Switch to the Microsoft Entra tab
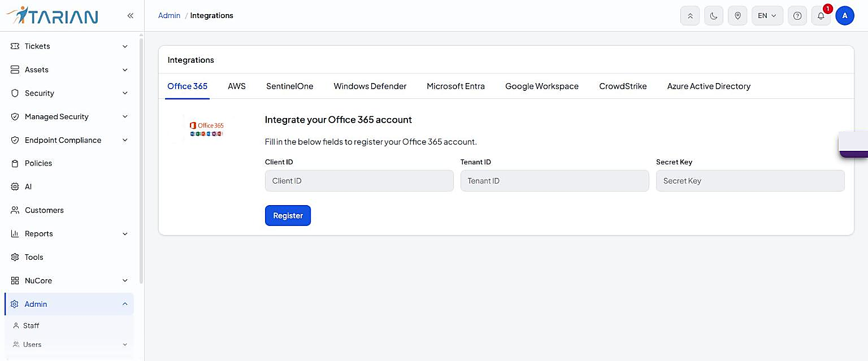Viewport: 868px width, 361px height. (x=456, y=86)
